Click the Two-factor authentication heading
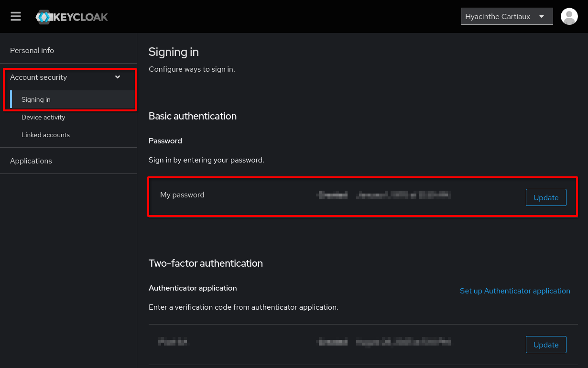This screenshot has width=588, height=368. (x=206, y=263)
